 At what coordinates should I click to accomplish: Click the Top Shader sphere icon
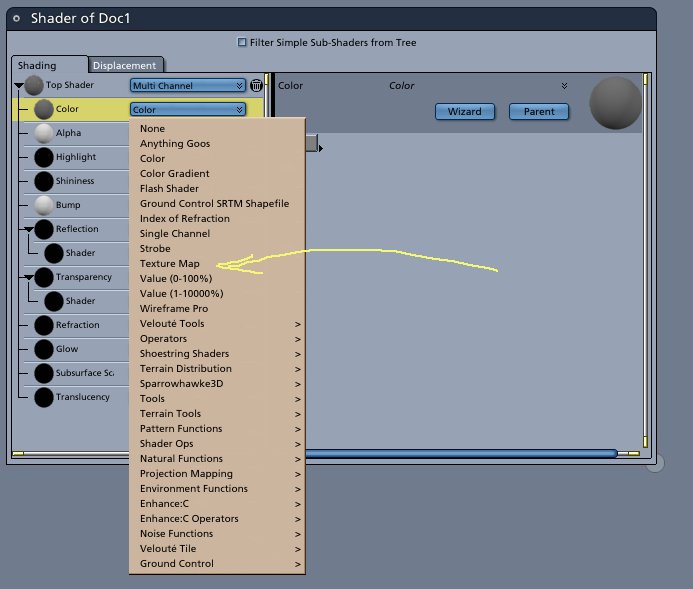coord(34,85)
